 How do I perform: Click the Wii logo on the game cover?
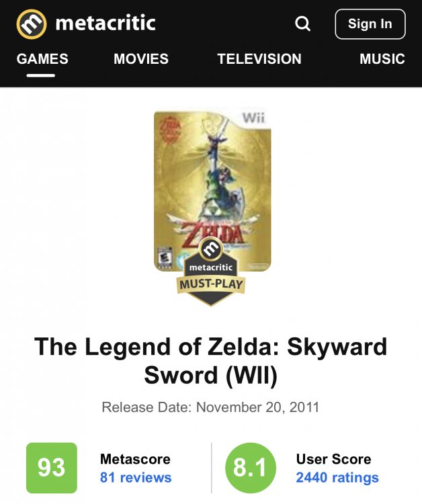[x=253, y=118]
